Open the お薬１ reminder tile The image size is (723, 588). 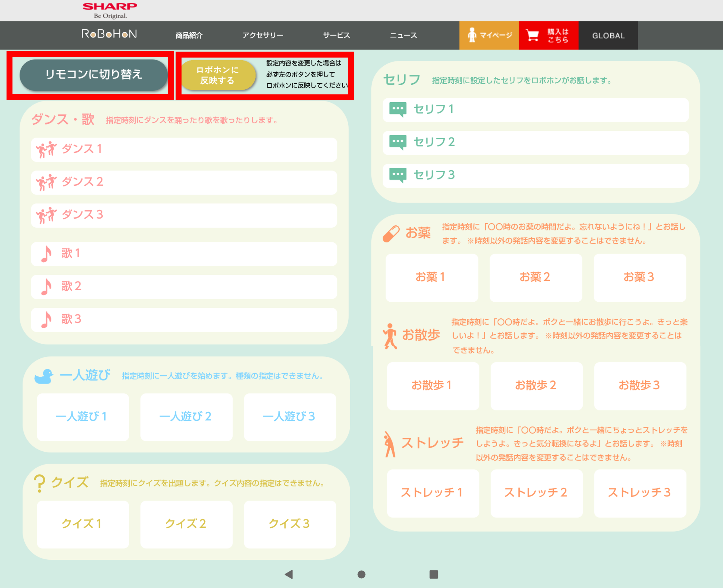click(432, 278)
